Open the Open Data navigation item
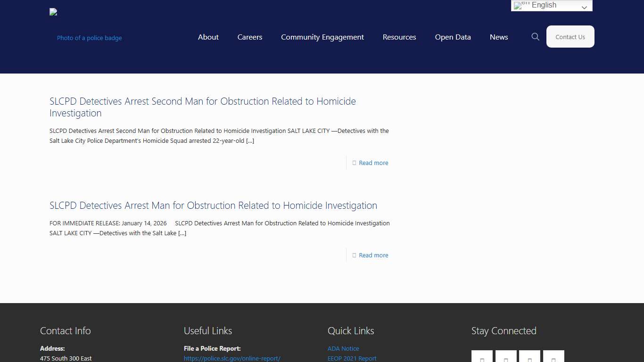 click(x=453, y=37)
